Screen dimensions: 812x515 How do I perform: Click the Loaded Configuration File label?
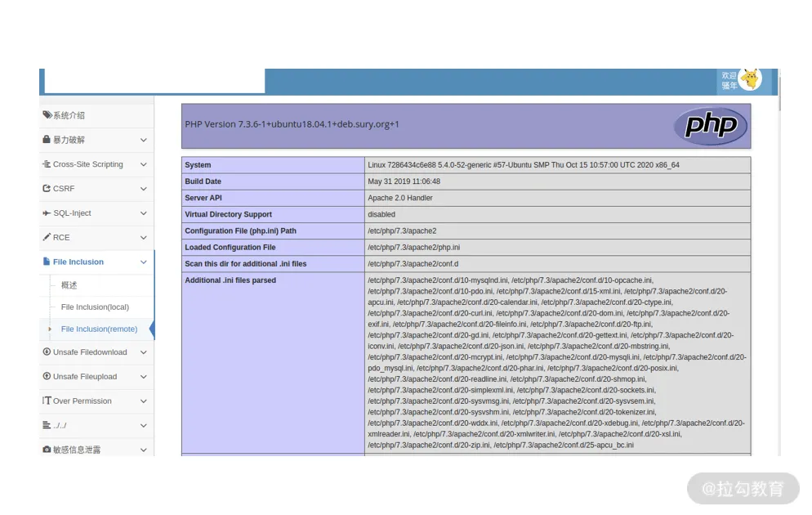click(230, 248)
